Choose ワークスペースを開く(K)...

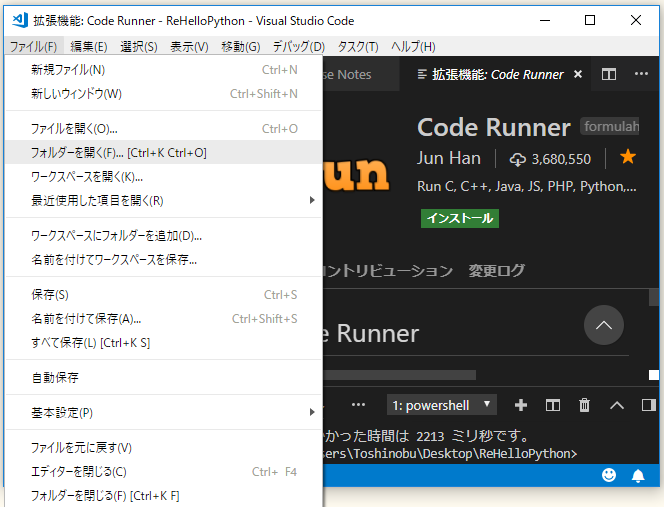click(x=163, y=177)
